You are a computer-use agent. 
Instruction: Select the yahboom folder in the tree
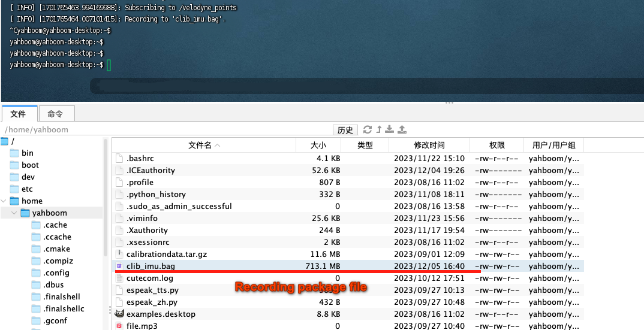point(49,213)
